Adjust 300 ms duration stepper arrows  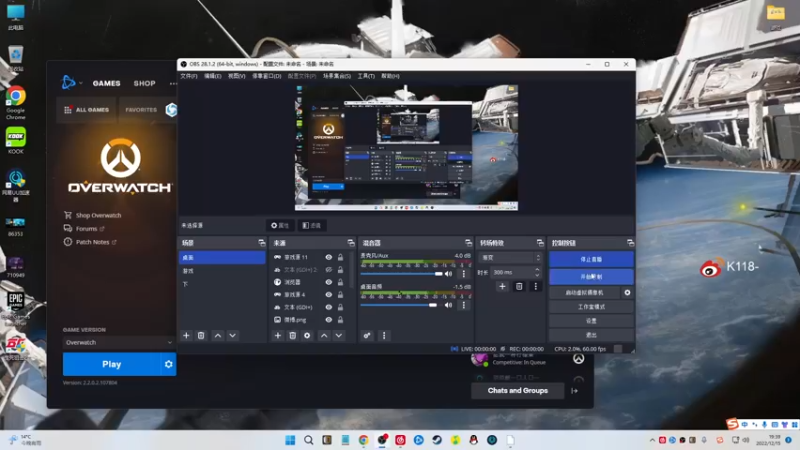(537, 272)
